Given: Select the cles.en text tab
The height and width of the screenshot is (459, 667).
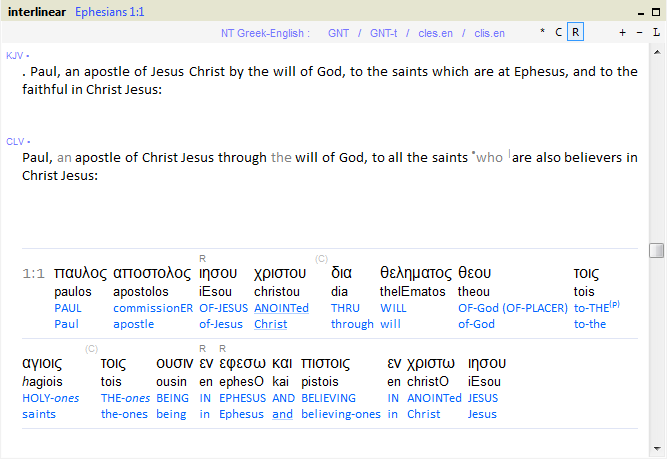Looking at the screenshot, I should (x=434, y=33).
